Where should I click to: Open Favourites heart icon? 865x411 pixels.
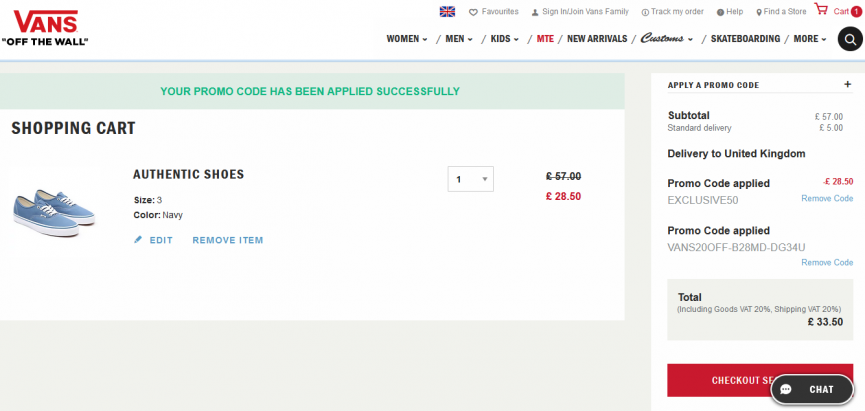[x=473, y=12]
